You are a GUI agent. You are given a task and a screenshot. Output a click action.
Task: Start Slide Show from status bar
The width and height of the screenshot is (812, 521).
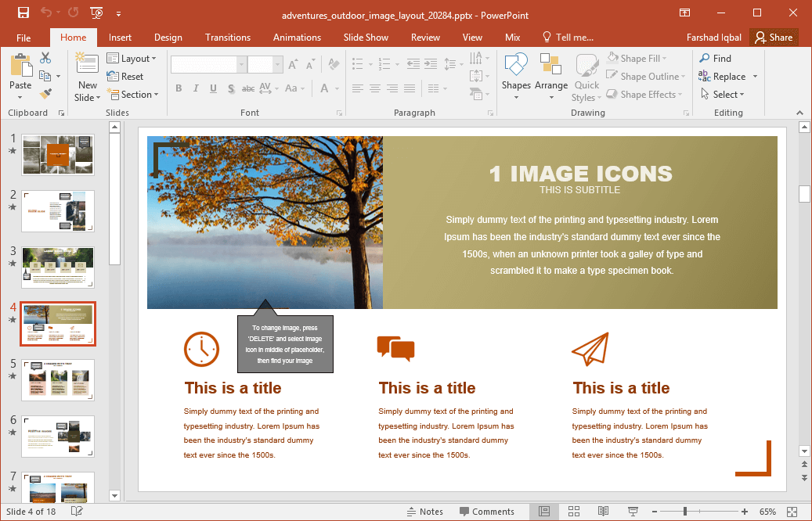[633, 512]
